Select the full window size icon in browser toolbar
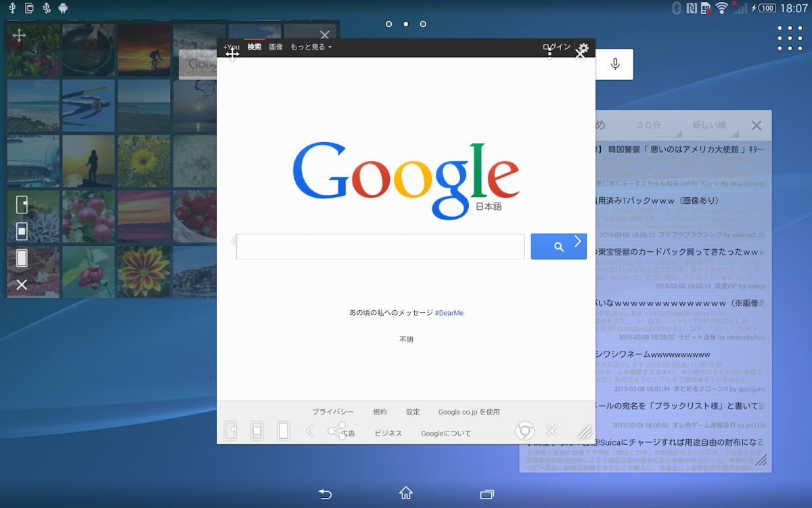The image size is (812, 508). [284, 431]
